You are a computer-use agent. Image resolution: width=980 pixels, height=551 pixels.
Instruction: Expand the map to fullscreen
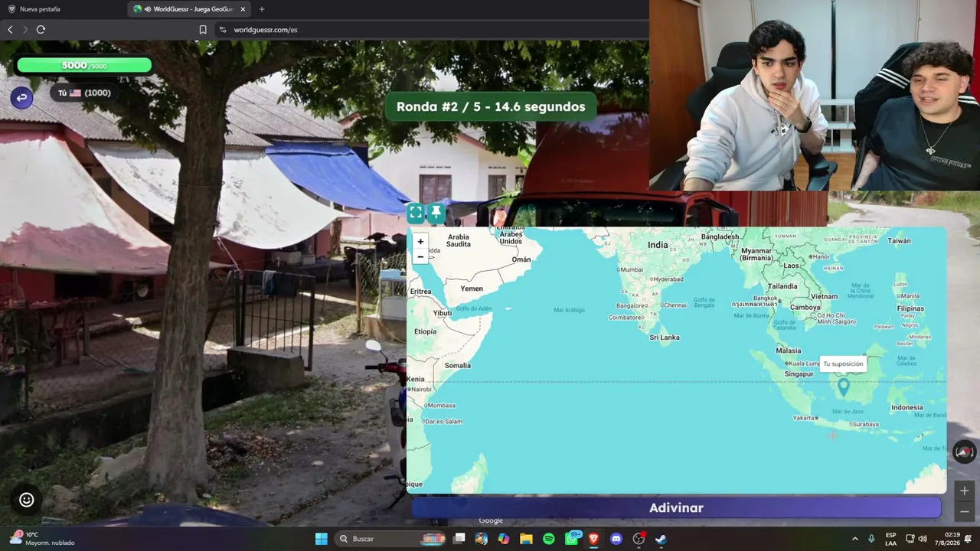416,213
